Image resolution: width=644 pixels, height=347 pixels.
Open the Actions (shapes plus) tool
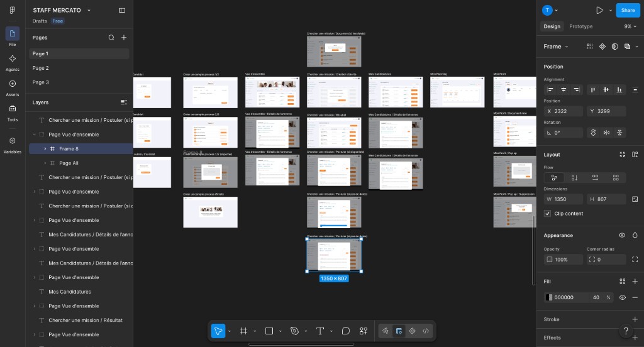coord(364,331)
